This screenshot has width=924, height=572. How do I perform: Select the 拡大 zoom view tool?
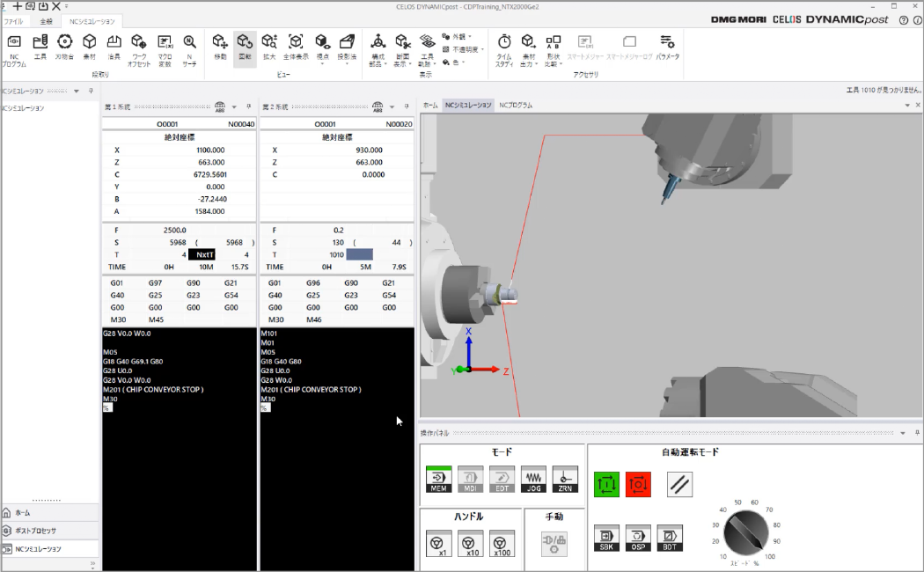269,48
